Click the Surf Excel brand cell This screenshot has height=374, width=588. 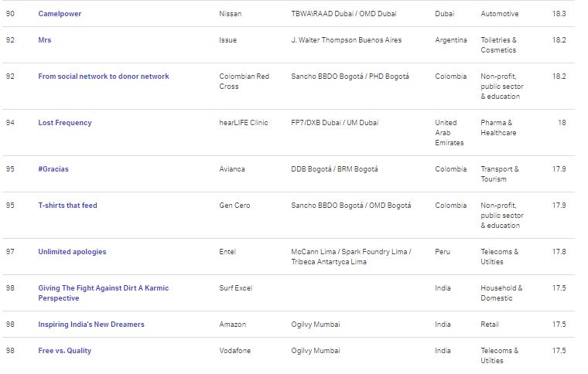coord(235,288)
